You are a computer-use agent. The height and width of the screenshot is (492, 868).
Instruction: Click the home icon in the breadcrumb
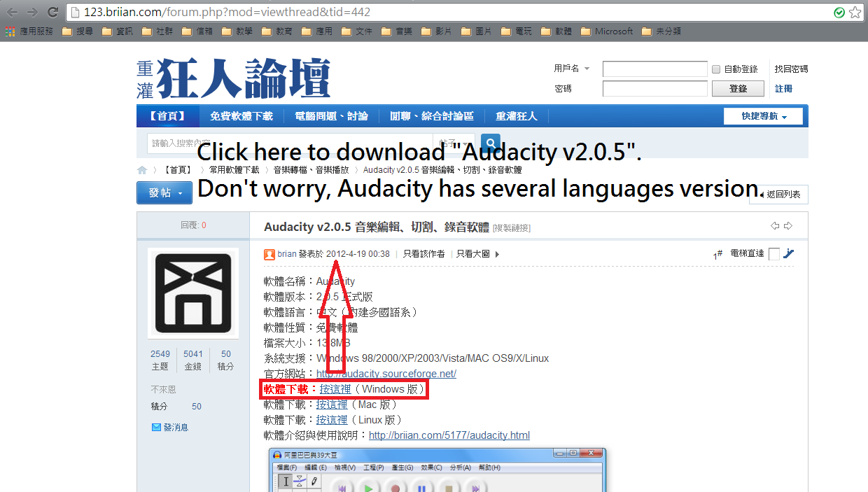pyautogui.click(x=142, y=170)
